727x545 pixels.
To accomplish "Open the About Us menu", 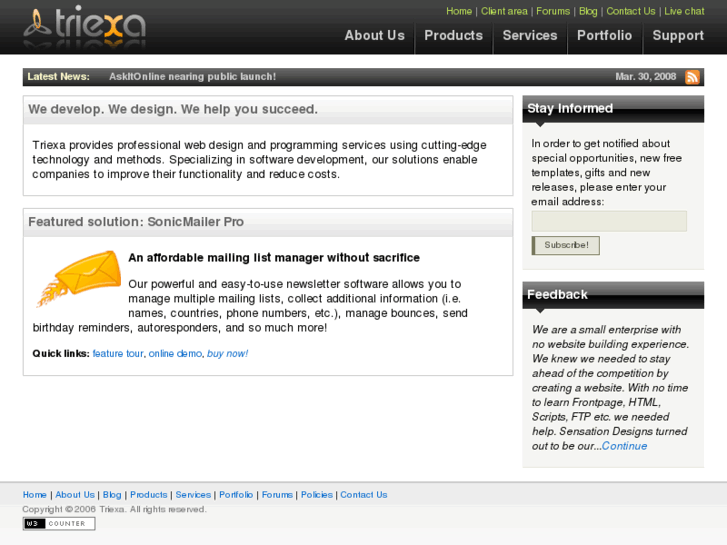I will pos(374,36).
